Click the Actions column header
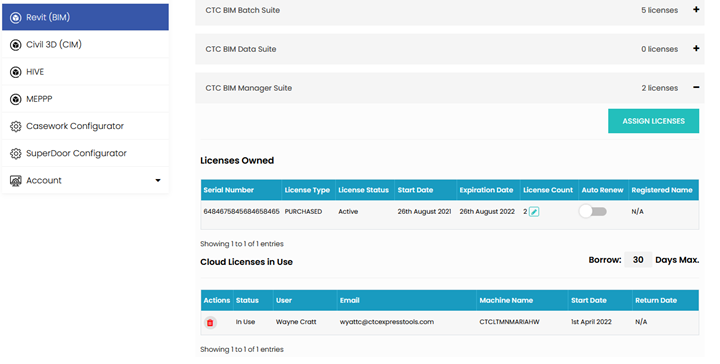Screen dimensions: 720x364 tap(217, 300)
